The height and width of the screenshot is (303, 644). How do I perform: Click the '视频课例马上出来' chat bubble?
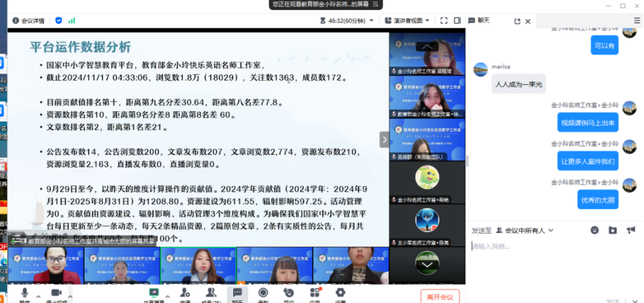click(x=588, y=122)
